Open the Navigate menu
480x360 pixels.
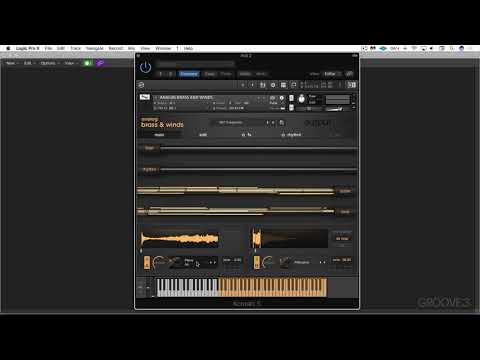point(95,48)
